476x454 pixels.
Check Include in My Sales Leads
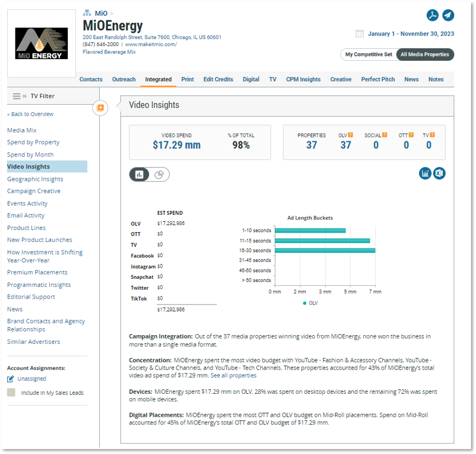point(12,393)
